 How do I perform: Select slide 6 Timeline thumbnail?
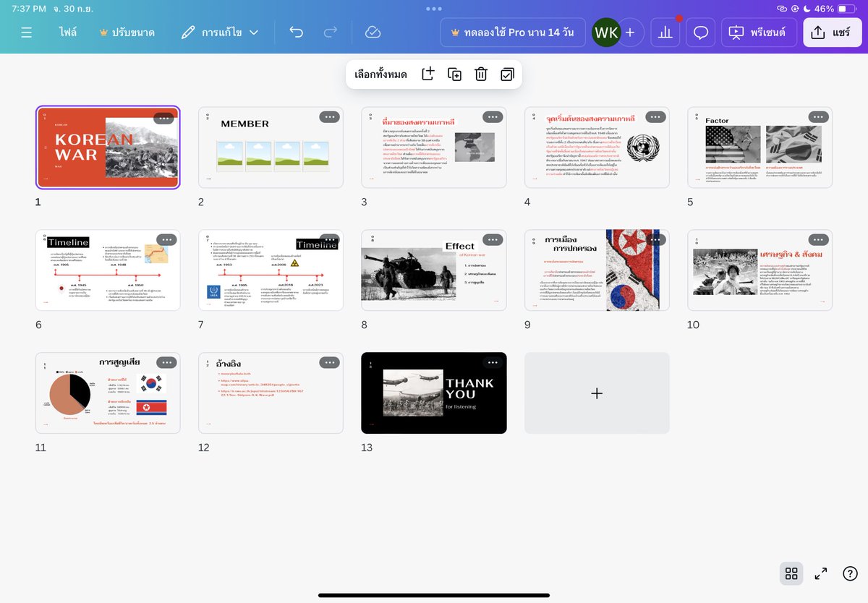pyautogui.click(x=108, y=270)
